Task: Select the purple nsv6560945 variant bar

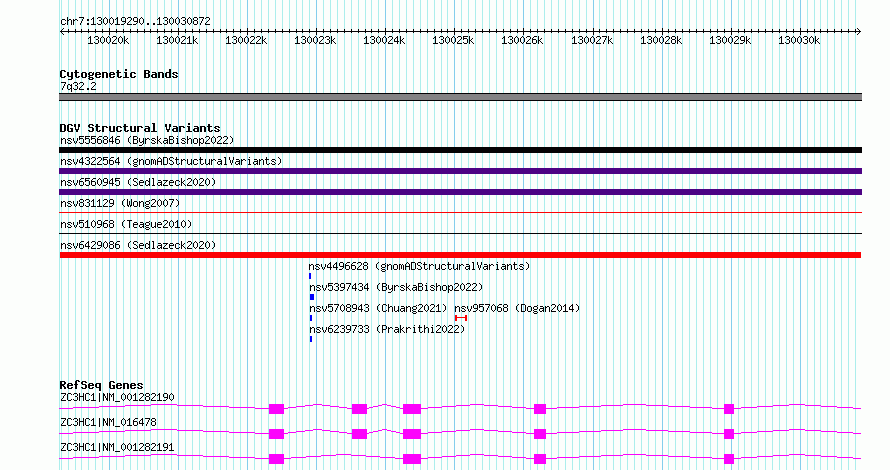Action: pyautogui.click(x=460, y=192)
